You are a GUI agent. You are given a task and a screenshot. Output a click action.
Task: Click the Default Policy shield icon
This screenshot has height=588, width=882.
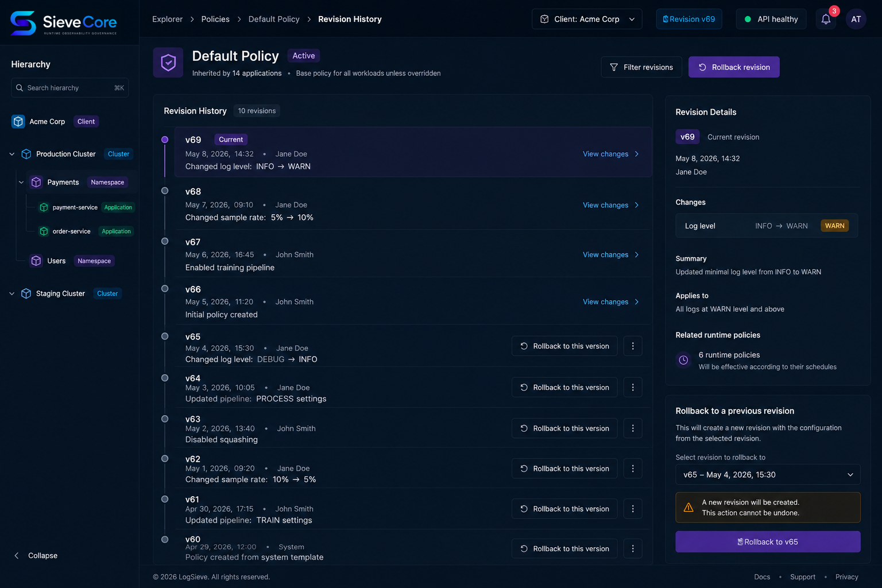click(x=168, y=63)
